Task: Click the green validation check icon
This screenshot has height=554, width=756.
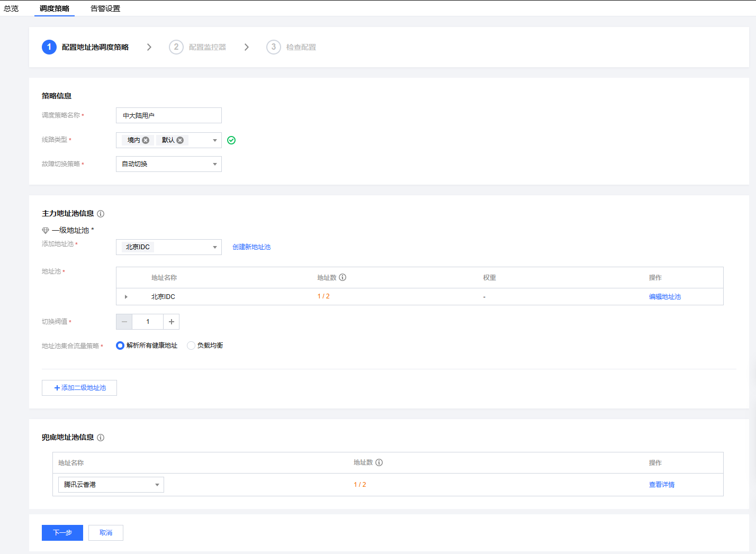Action: [x=231, y=140]
